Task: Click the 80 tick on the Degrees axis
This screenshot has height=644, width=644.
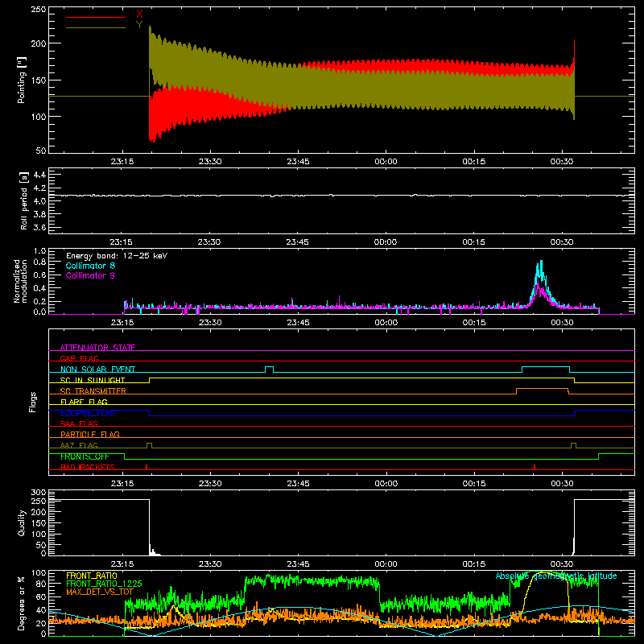Action: 41,584
